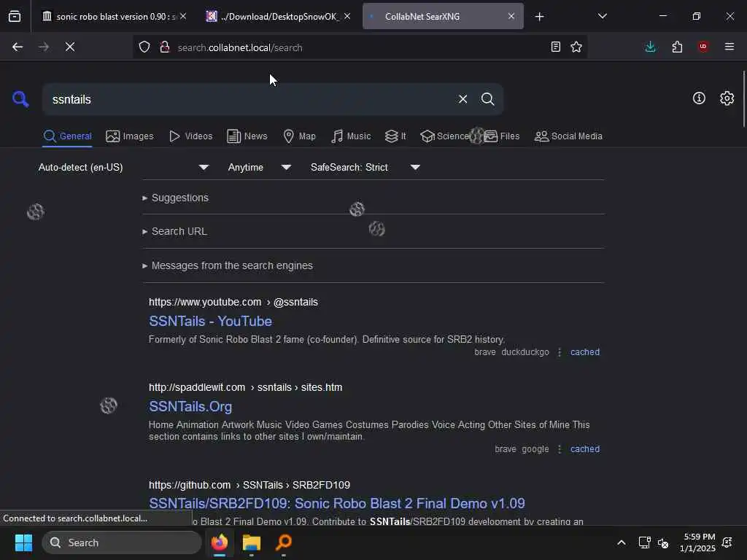Open the About info icon
The width and height of the screenshot is (747, 560).
[x=699, y=98]
